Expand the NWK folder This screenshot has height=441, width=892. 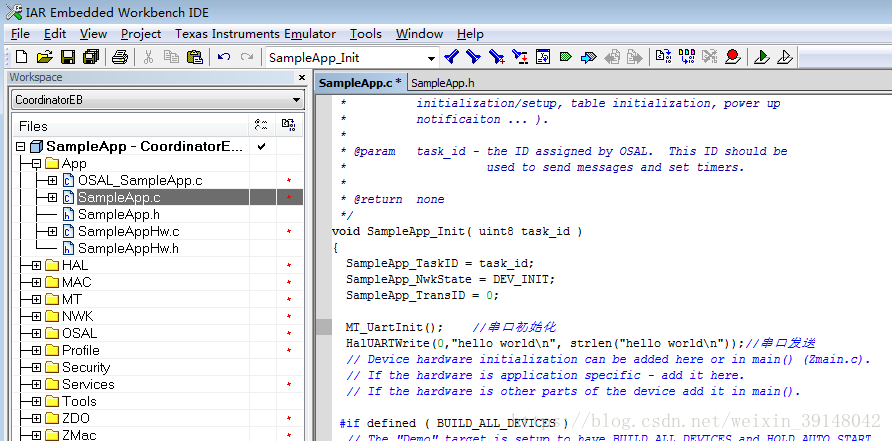pos(37,316)
